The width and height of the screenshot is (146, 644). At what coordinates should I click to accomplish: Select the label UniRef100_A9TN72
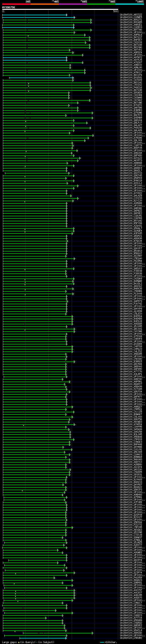click(x=131, y=58)
